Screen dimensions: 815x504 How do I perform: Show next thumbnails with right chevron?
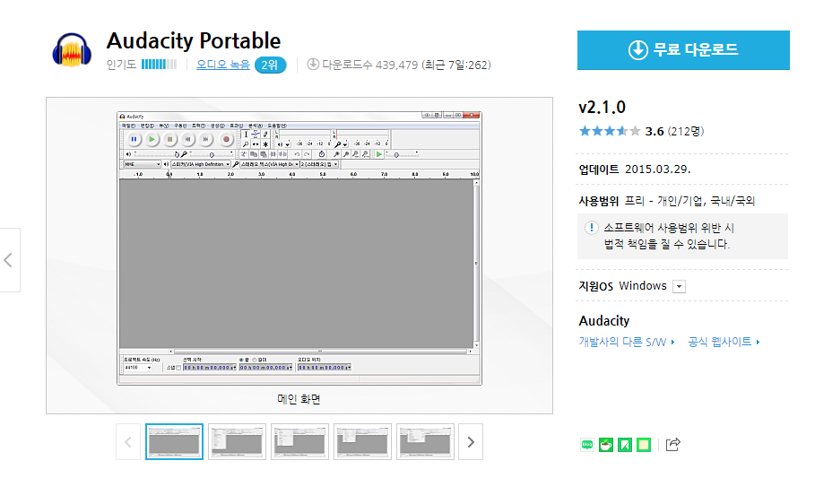(x=471, y=442)
